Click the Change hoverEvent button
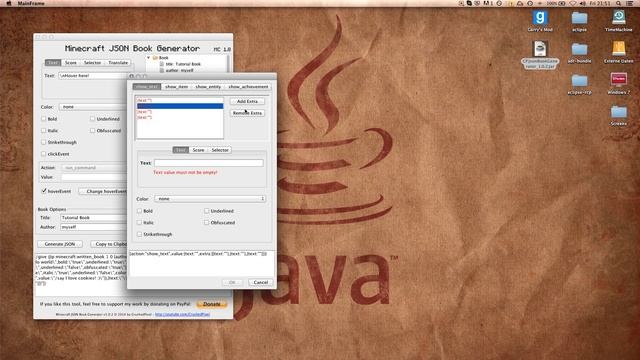 coord(103,191)
